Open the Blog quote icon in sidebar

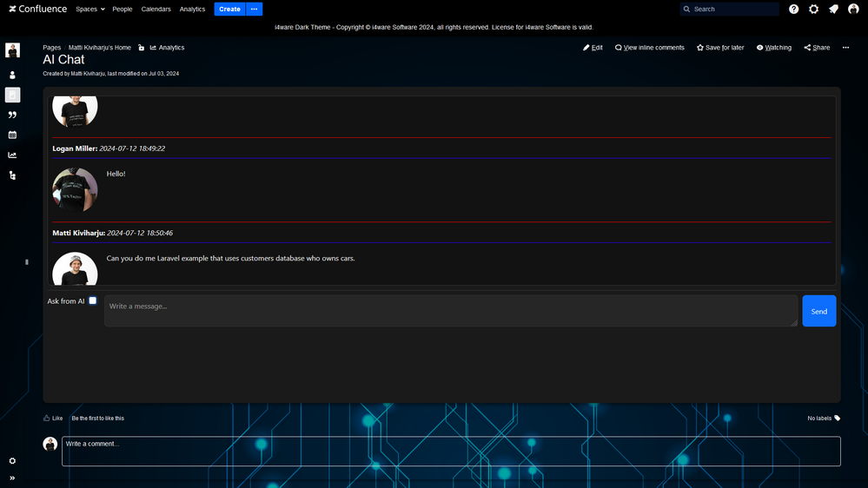pyautogui.click(x=12, y=115)
